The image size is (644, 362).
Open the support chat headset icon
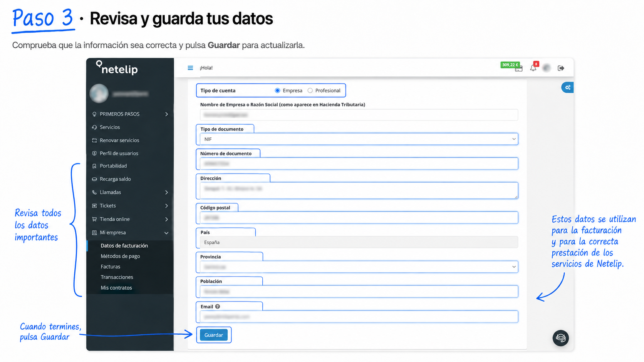coord(561,338)
